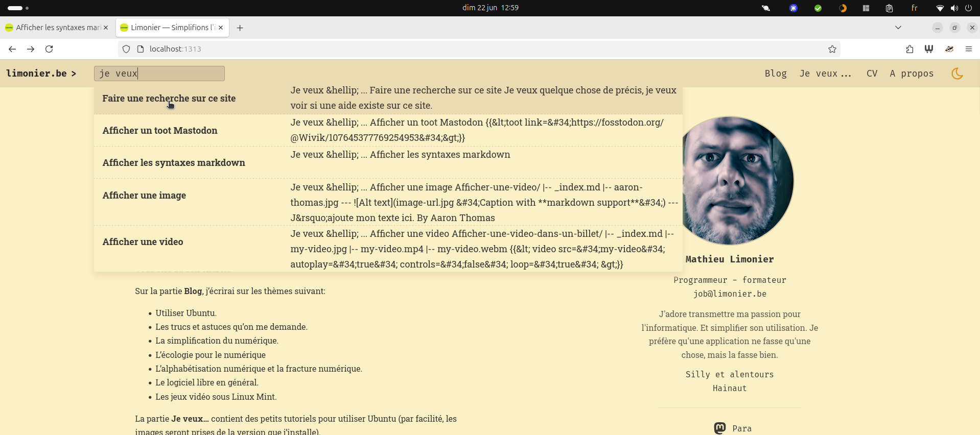The image size is (980, 435).
Task: Open the fr keyboard layout indicator
Action: [914, 8]
